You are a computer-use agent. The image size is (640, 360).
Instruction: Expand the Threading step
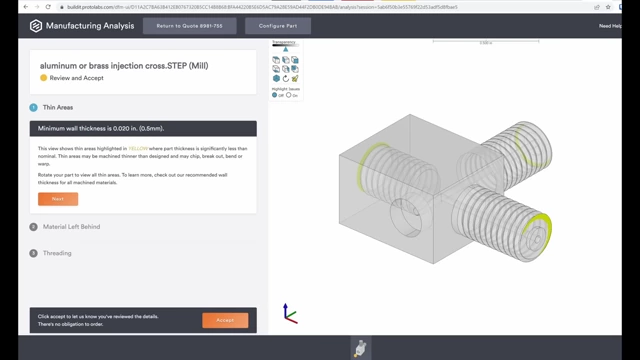click(x=57, y=253)
